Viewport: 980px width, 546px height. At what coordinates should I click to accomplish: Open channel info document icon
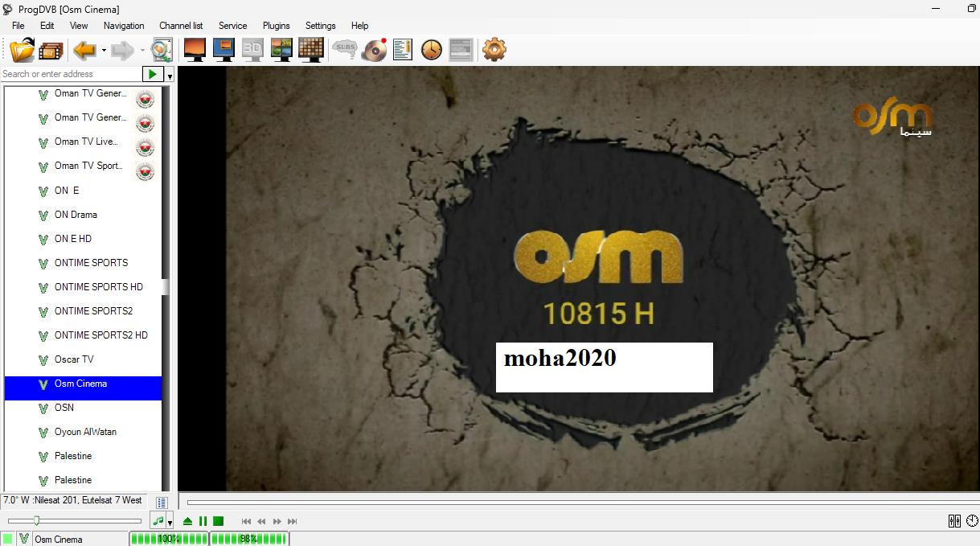403,50
